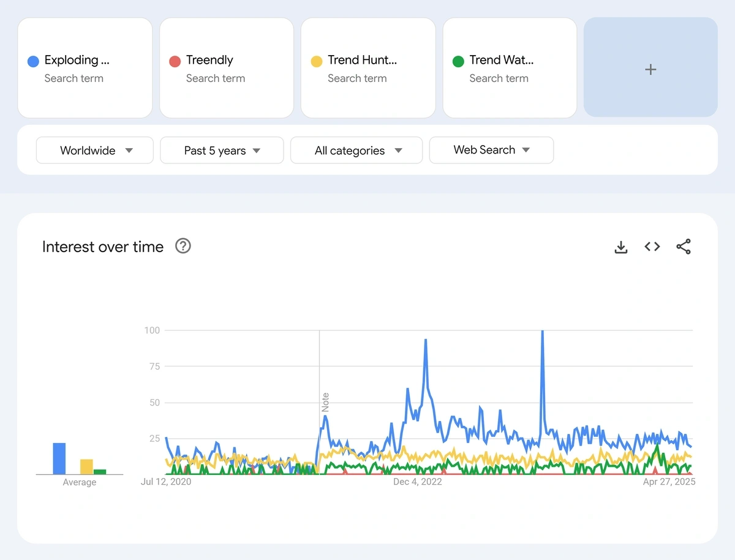Click the green dot for Trend Wat
735x560 pixels.
(x=458, y=61)
